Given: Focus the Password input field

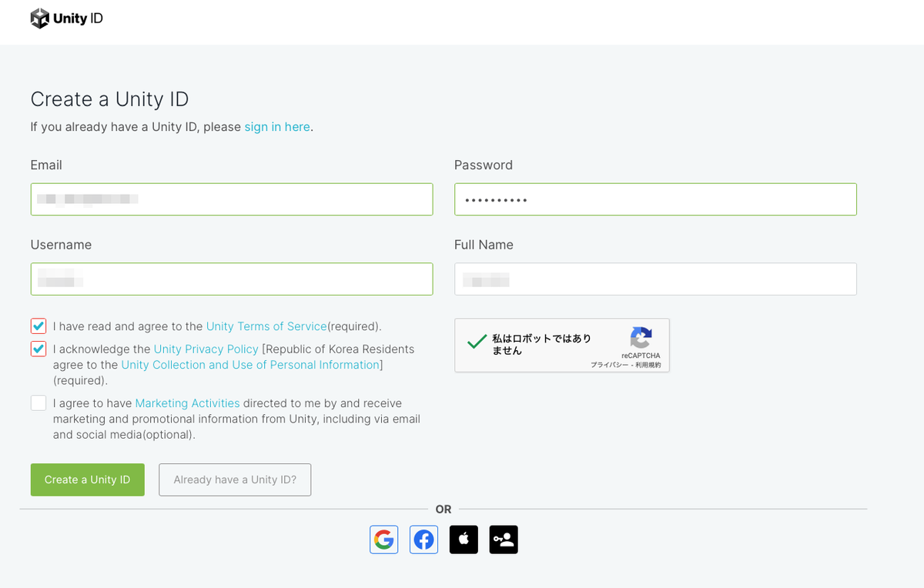Looking at the screenshot, I should point(655,199).
